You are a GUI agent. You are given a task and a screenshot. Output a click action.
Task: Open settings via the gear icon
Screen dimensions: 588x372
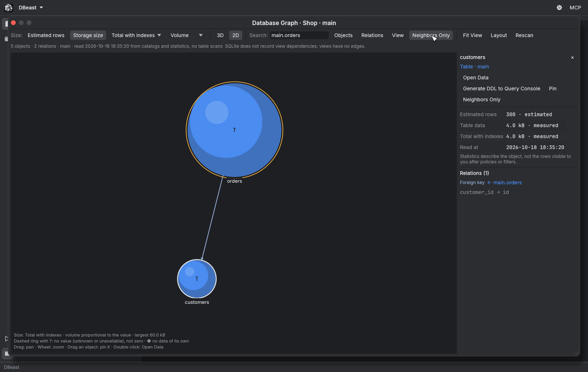tap(559, 8)
